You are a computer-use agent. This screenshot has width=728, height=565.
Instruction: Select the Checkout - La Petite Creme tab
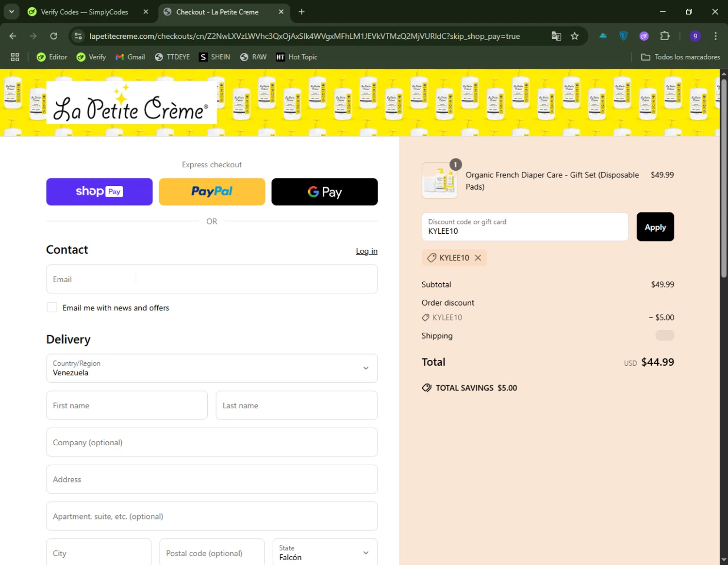(218, 12)
